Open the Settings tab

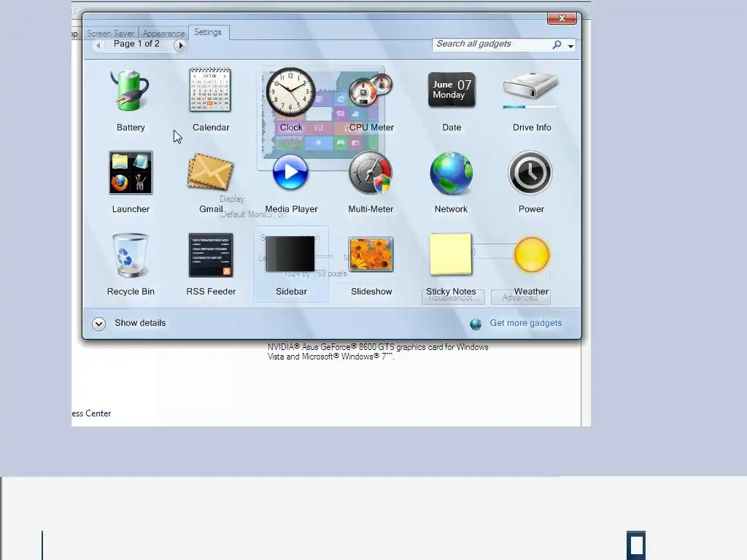click(x=208, y=32)
